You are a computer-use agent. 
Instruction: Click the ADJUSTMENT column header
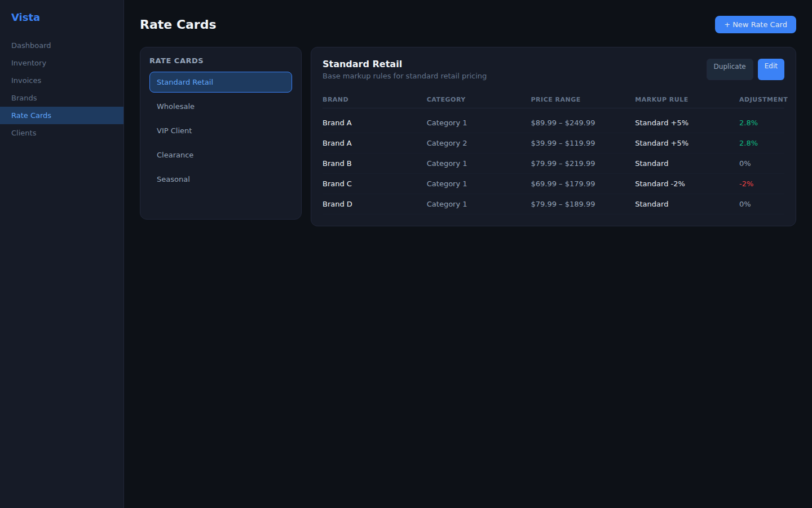coord(764,99)
